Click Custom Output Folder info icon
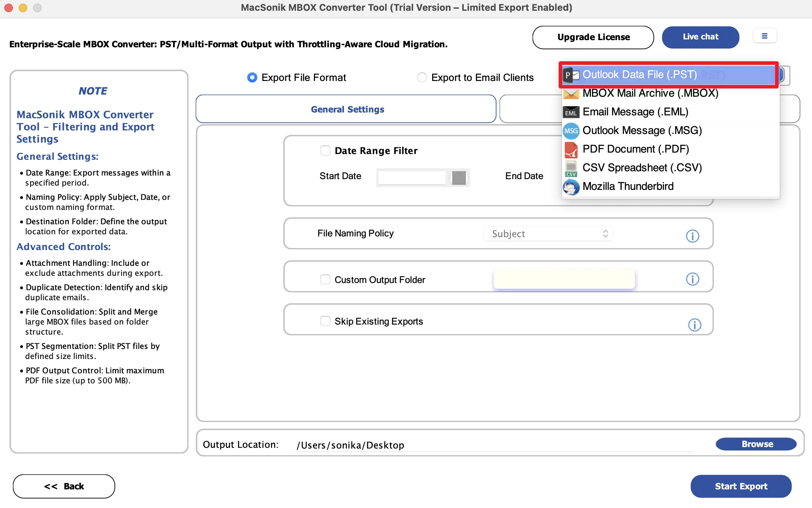This screenshot has height=508, width=812. click(692, 279)
